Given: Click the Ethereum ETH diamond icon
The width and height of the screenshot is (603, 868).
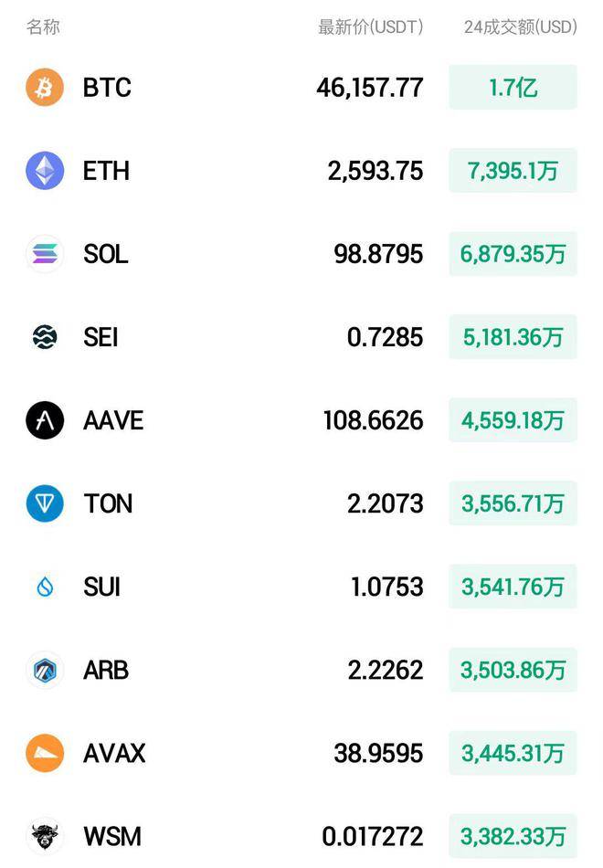Looking at the screenshot, I should coord(45,171).
